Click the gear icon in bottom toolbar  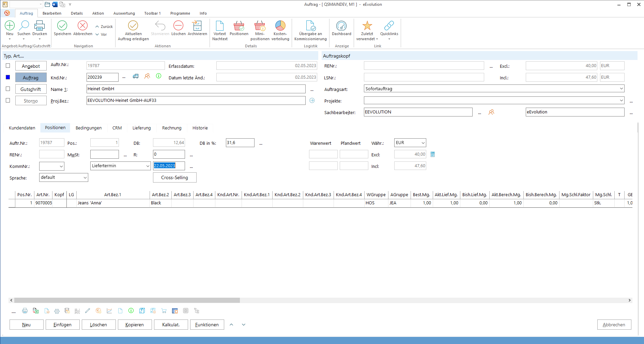57,311
